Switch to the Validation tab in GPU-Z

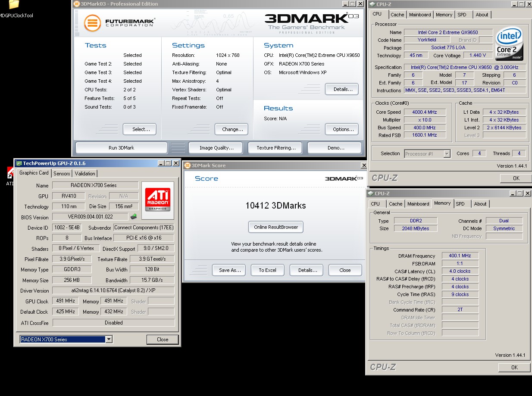coord(85,174)
